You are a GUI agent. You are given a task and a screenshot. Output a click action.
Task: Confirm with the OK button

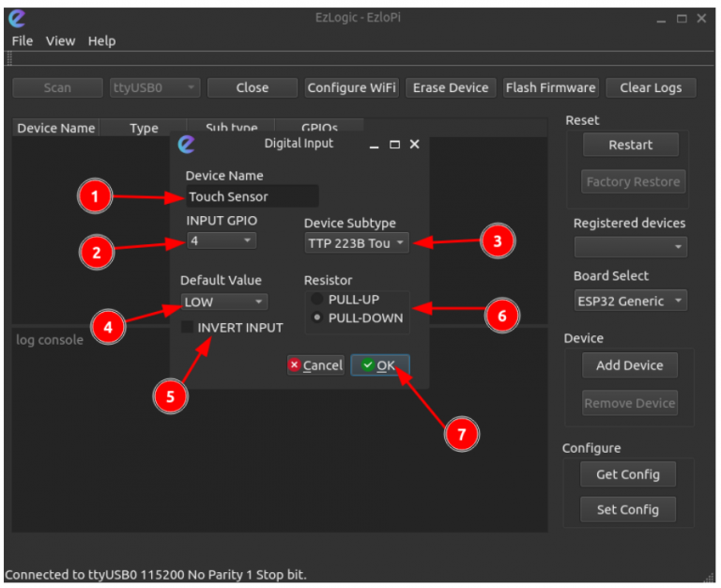(x=380, y=365)
